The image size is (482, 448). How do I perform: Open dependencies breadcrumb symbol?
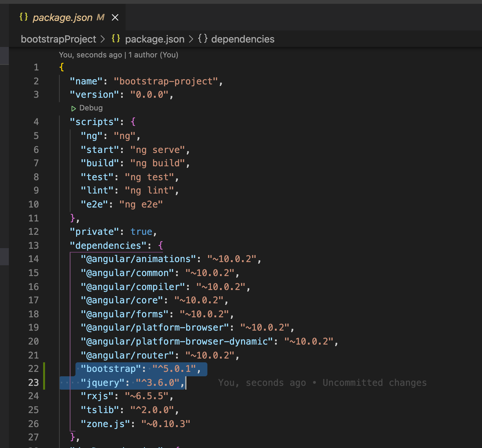243,39
